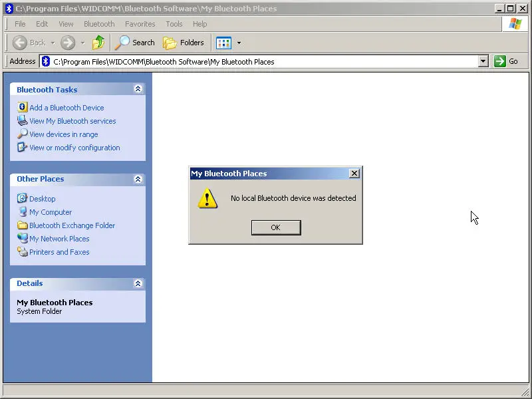The height and width of the screenshot is (399, 532).
Task: Collapse the Other Places panel
Action: click(x=138, y=179)
